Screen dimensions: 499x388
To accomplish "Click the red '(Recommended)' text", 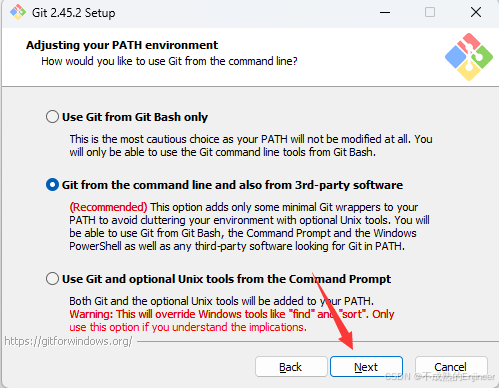I will click(x=108, y=207).
